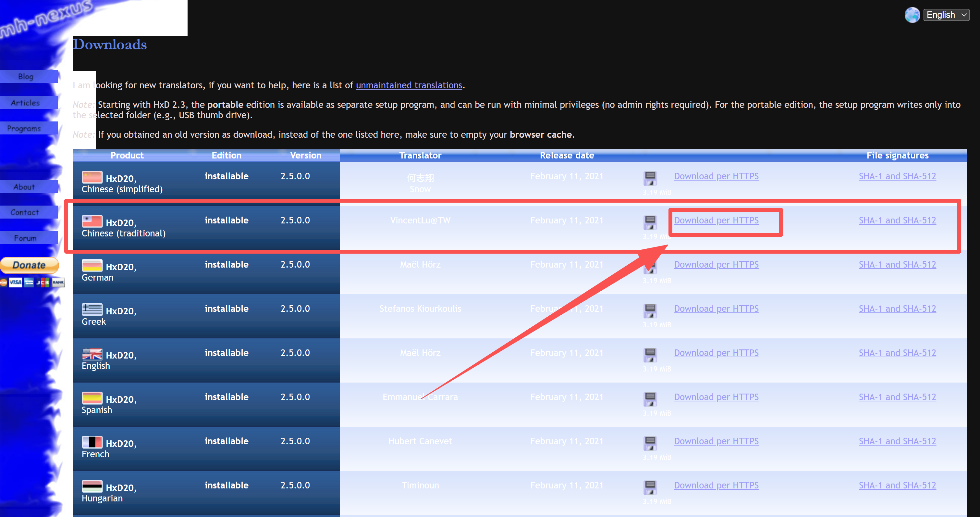
Task: Click the Spanish flag icon
Action: [92, 398]
